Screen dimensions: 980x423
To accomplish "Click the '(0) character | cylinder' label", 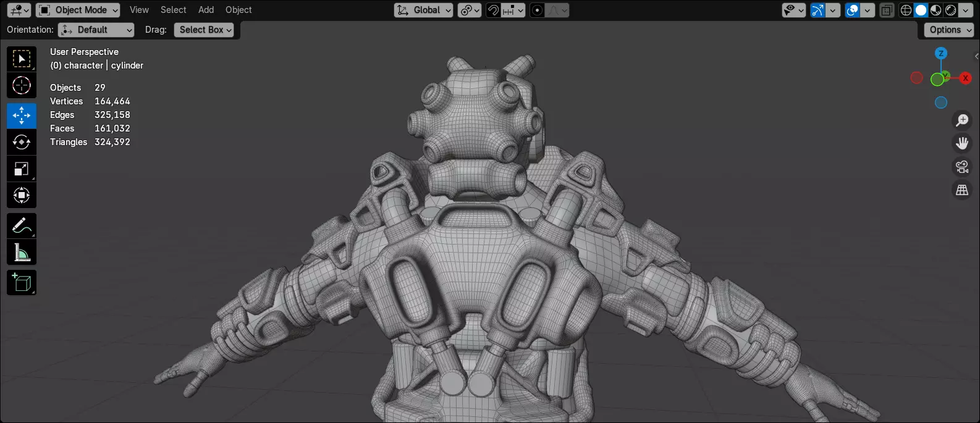I will pyautogui.click(x=96, y=65).
